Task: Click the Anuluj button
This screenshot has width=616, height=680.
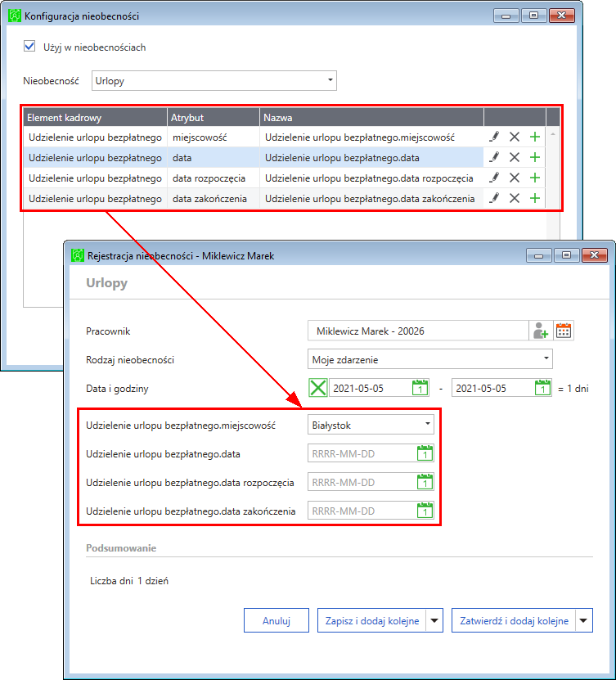Action: click(277, 620)
